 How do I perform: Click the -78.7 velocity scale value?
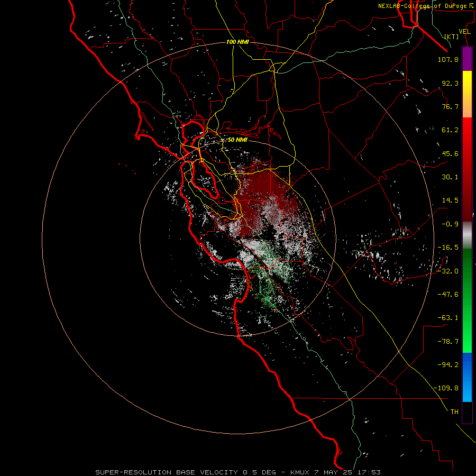[x=448, y=342]
